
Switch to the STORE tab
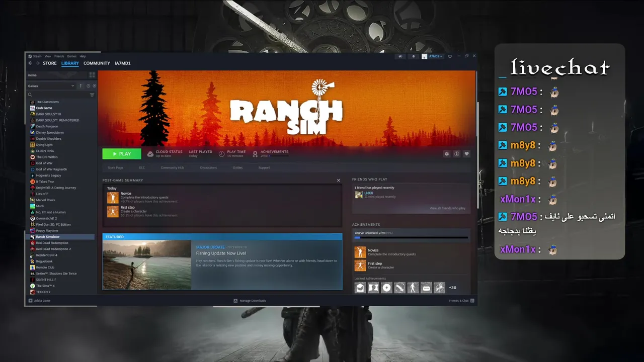pos(50,63)
